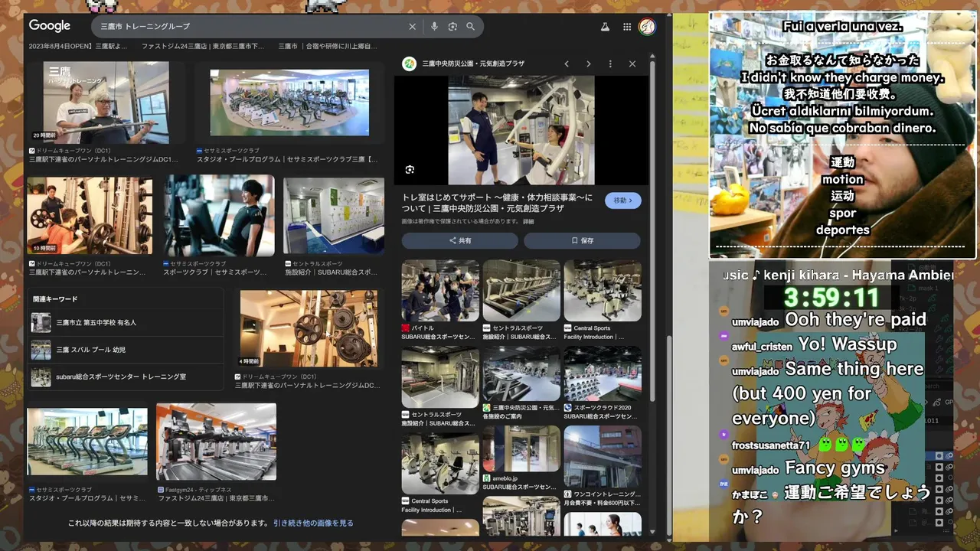Click '2023年8月4日OPEN】三鷹駅よ...' caption
This screenshot has height=551, width=980.
coord(78,47)
